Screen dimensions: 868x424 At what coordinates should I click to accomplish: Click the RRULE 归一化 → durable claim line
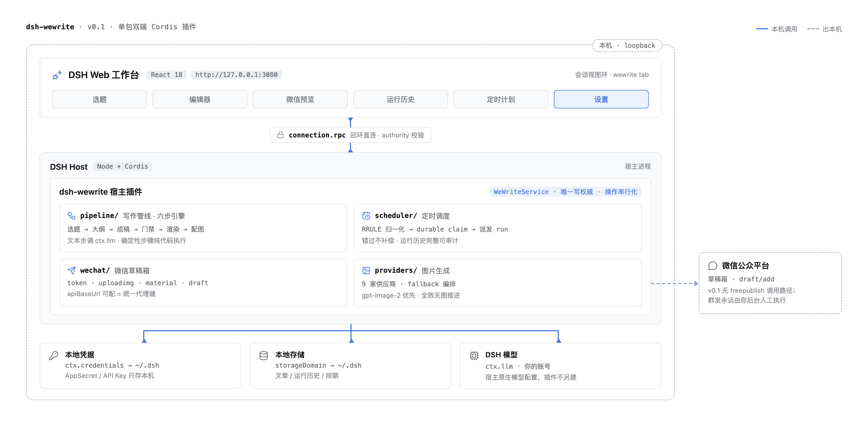(435, 229)
